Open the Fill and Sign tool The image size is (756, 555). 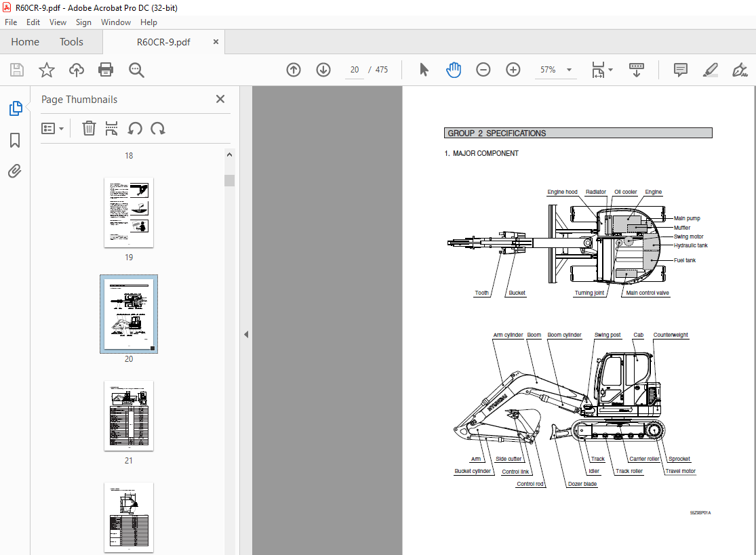point(740,70)
